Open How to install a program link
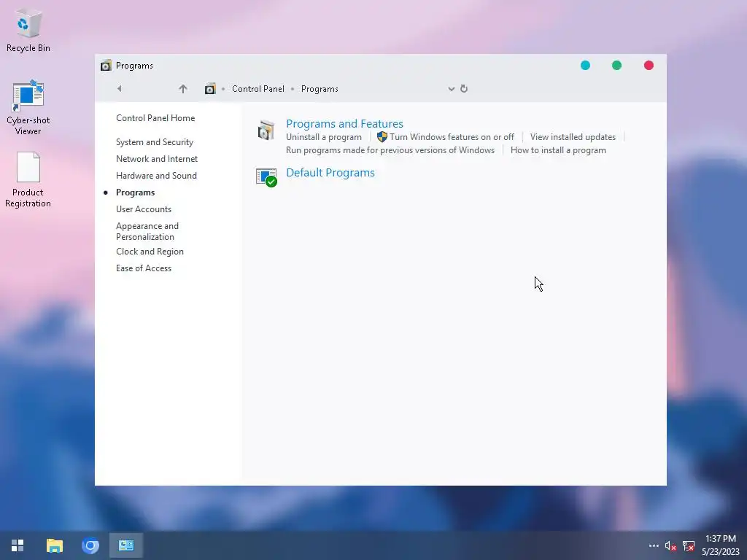This screenshot has width=747, height=560. tap(558, 150)
